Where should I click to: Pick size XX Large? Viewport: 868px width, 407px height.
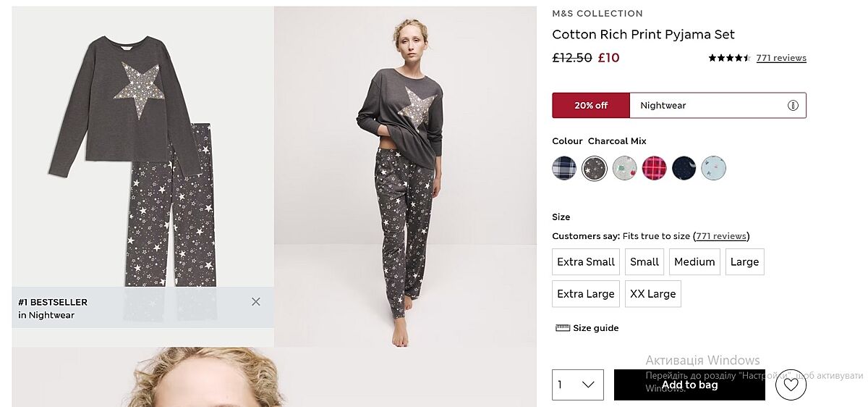(652, 294)
